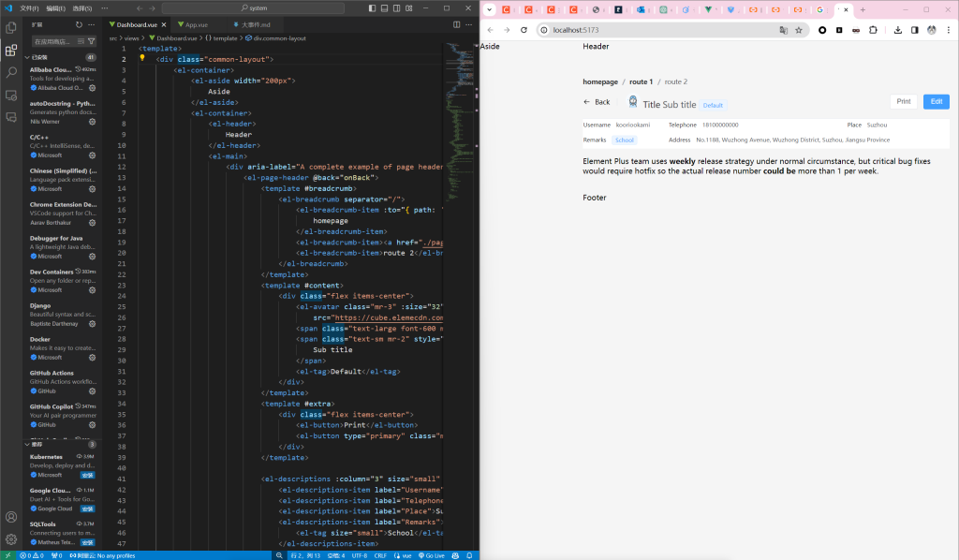Toggle Chrome's side panel button
Screen dimensions: 959x560
coord(915,30)
